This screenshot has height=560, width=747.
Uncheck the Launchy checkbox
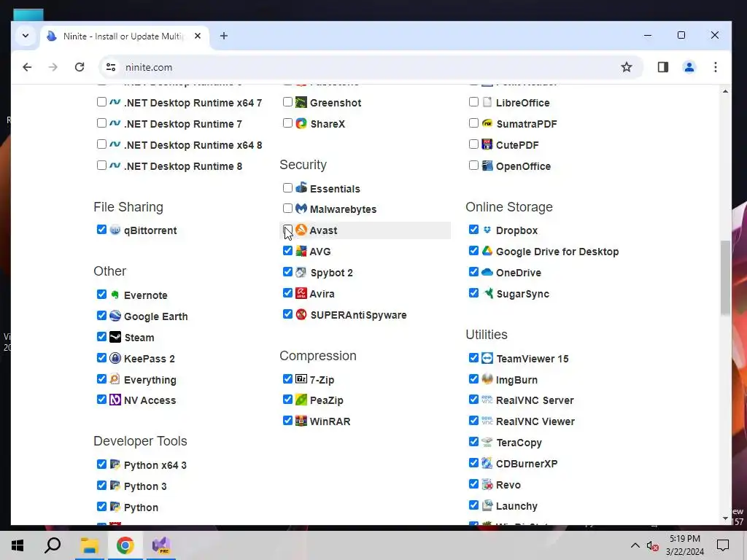click(x=473, y=505)
